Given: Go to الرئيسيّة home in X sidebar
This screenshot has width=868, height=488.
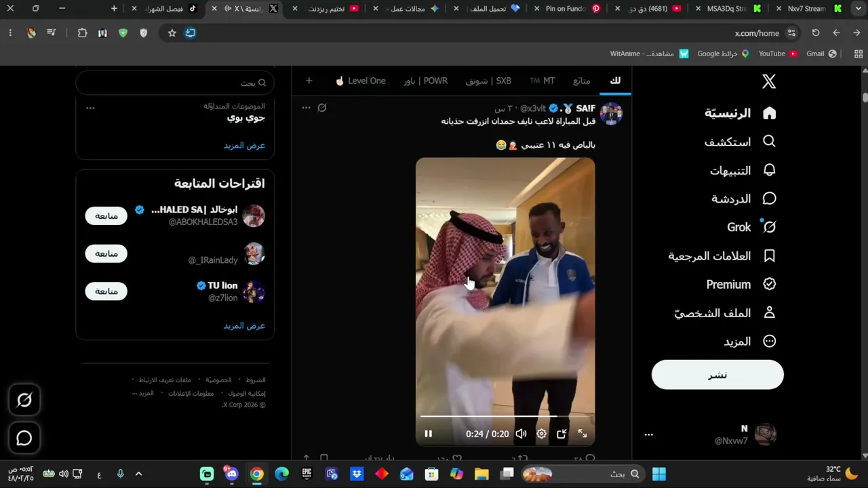Looking at the screenshot, I should tap(741, 113).
